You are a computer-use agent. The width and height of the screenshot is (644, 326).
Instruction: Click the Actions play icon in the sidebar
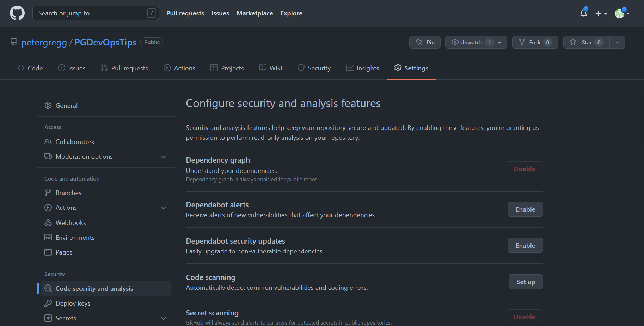coord(48,207)
